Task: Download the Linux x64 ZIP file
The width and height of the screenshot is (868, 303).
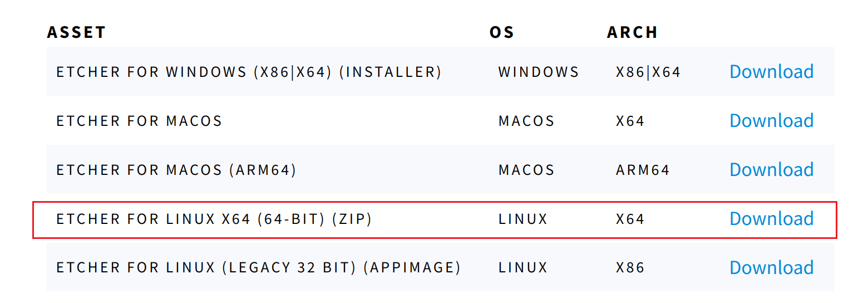Action: pos(771,218)
